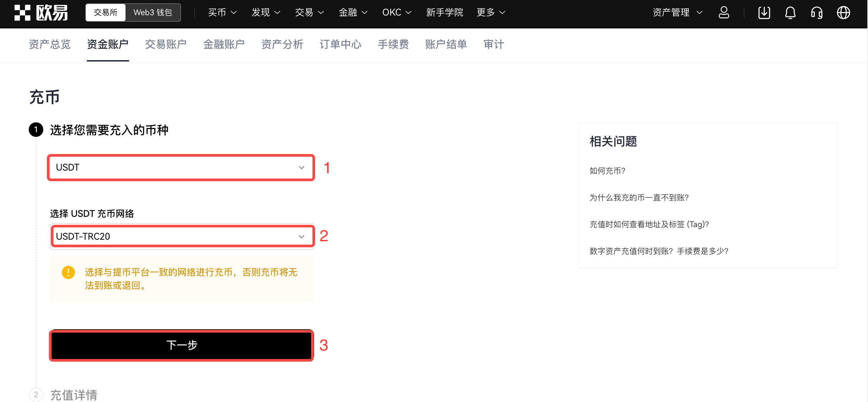The width and height of the screenshot is (868, 402).
Task: Expand the OKC menu
Action: click(x=397, y=13)
